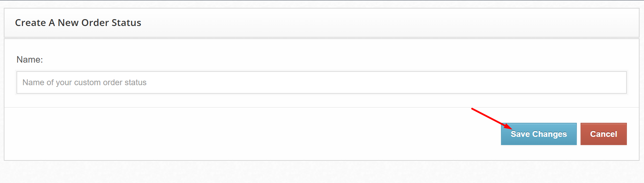Click inside the wide Name text input
Screen dimensions: 644x183
click(x=321, y=82)
